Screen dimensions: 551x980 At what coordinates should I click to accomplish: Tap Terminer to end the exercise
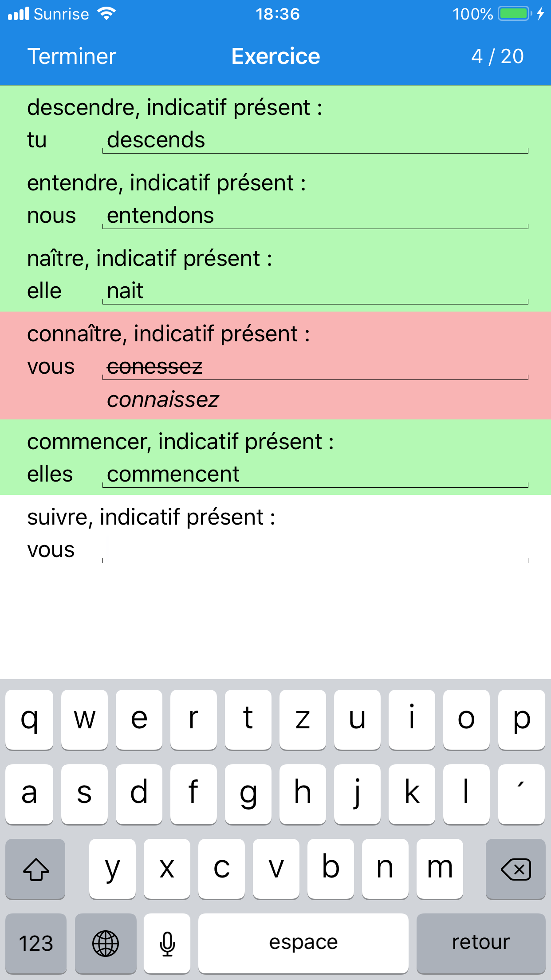coord(71,56)
